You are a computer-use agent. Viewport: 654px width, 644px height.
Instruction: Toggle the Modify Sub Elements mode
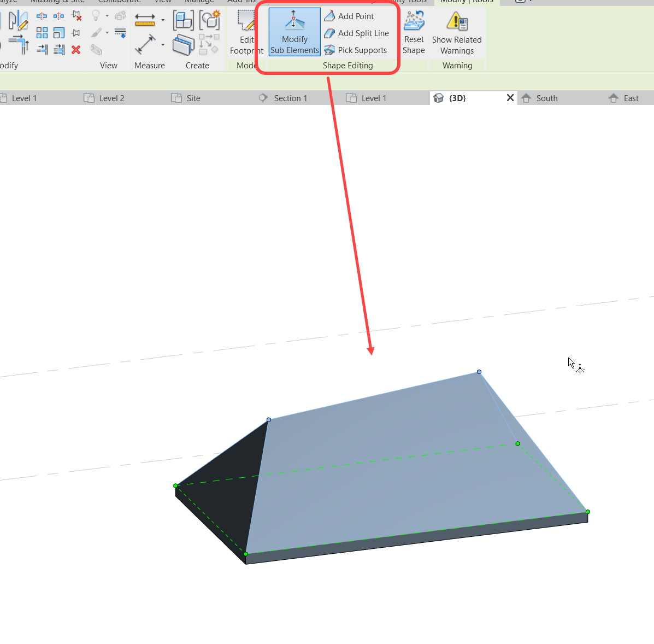point(294,32)
